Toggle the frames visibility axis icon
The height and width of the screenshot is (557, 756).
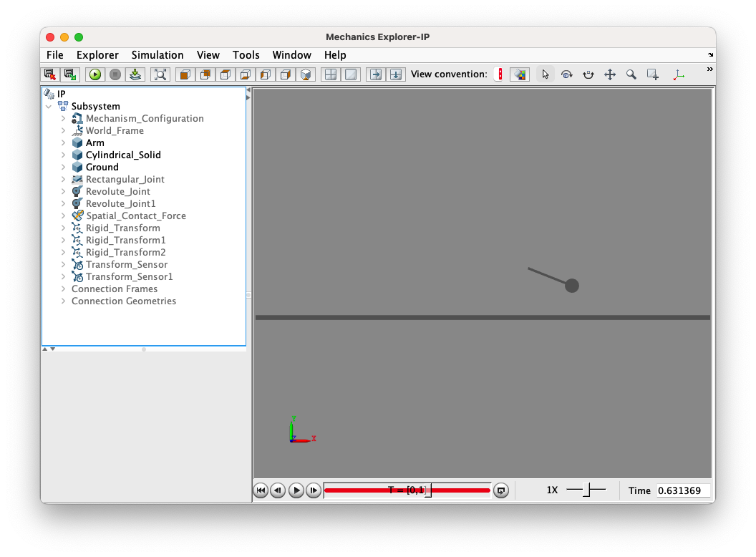(x=679, y=74)
